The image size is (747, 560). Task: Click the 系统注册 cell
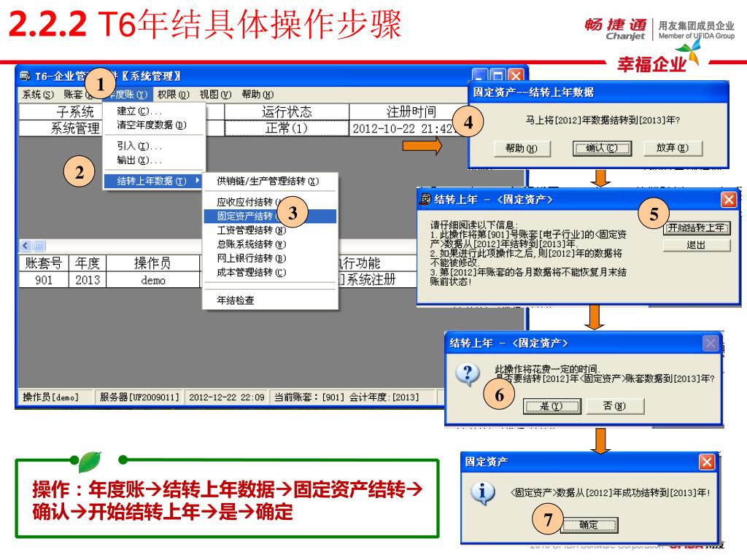(376, 279)
